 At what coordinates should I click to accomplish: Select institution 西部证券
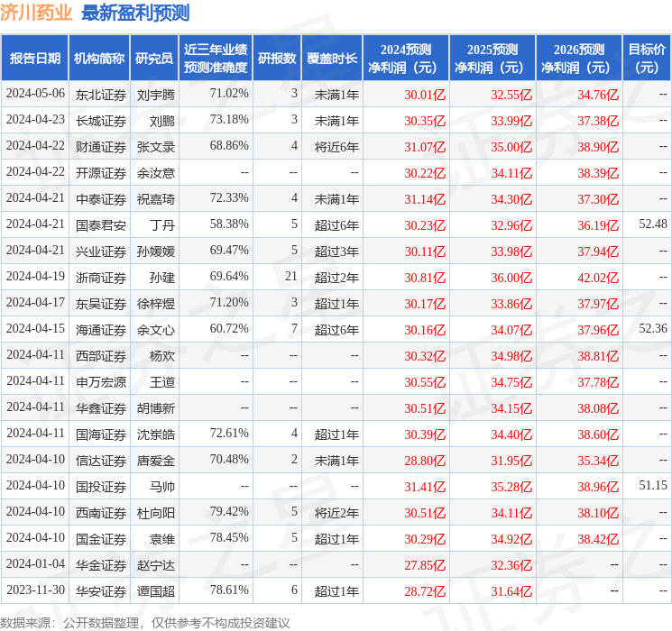[101, 356]
